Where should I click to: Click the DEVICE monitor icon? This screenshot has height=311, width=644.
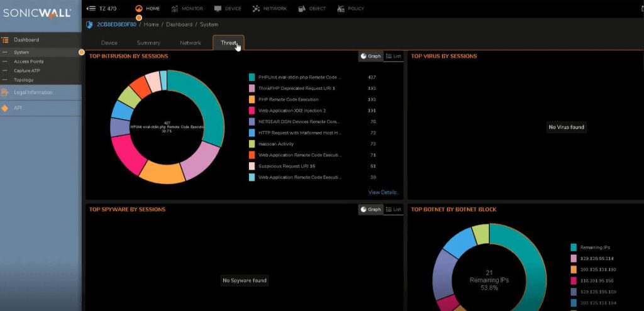point(218,9)
